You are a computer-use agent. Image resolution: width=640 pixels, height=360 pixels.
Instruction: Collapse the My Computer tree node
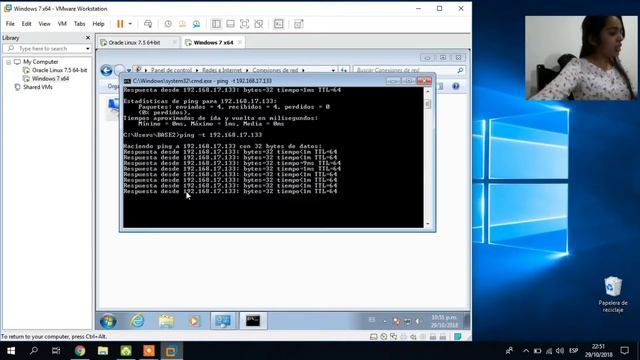point(8,62)
